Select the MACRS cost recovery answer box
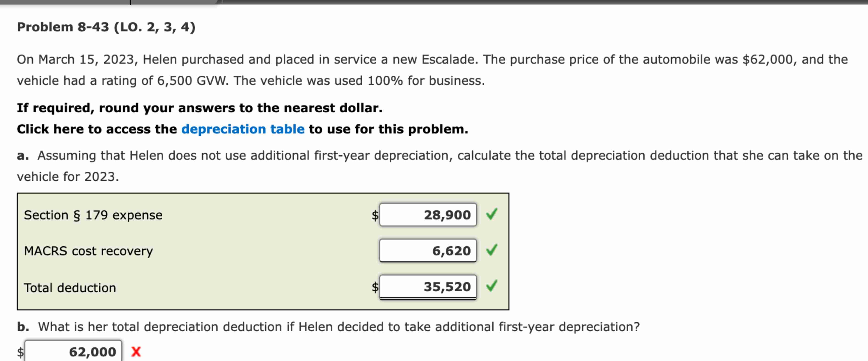Image resolution: width=868 pixels, height=361 pixels. click(428, 251)
